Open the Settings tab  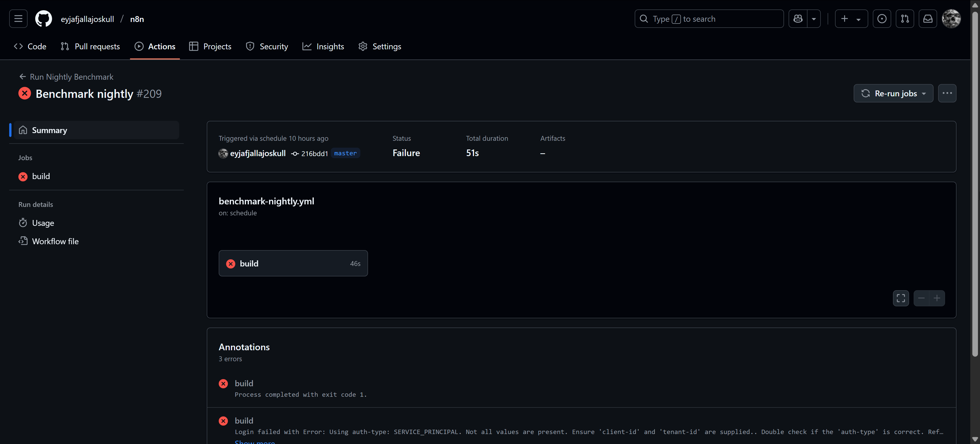[x=380, y=46]
